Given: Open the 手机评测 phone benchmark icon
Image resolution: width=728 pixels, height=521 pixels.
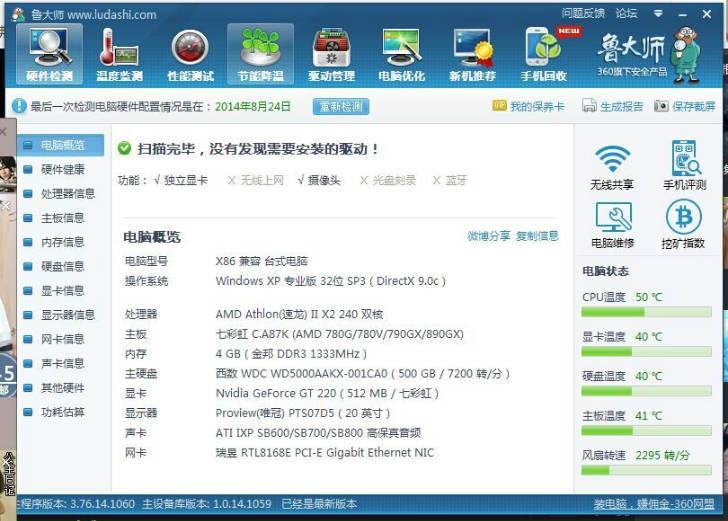Looking at the screenshot, I should click(x=684, y=166).
